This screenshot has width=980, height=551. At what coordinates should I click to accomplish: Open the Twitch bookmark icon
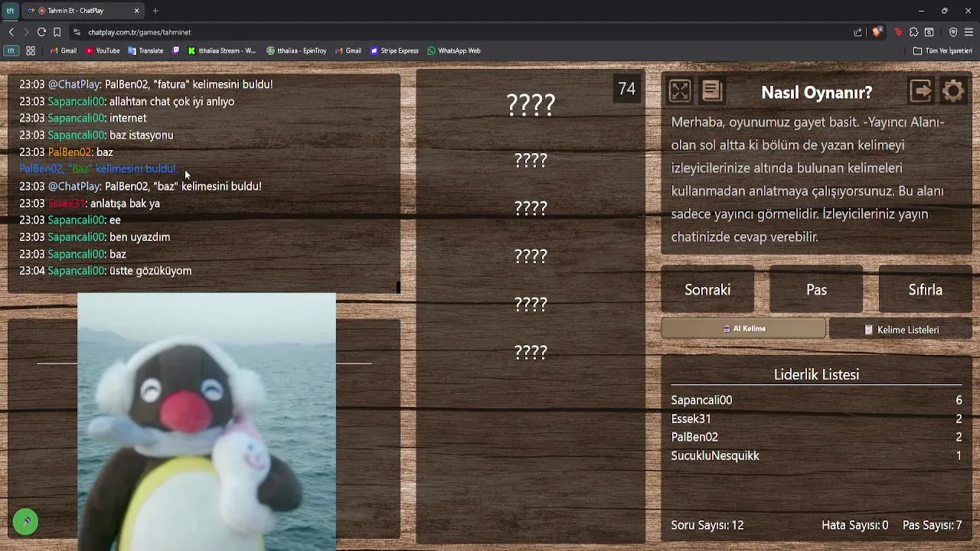tap(176, 51)
